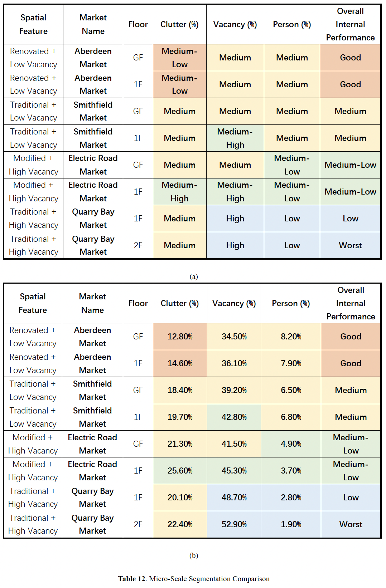Viewport: 386px width, 588px height.
Task: Click the 22.40% clutter cell
Action: click(180, 524)
